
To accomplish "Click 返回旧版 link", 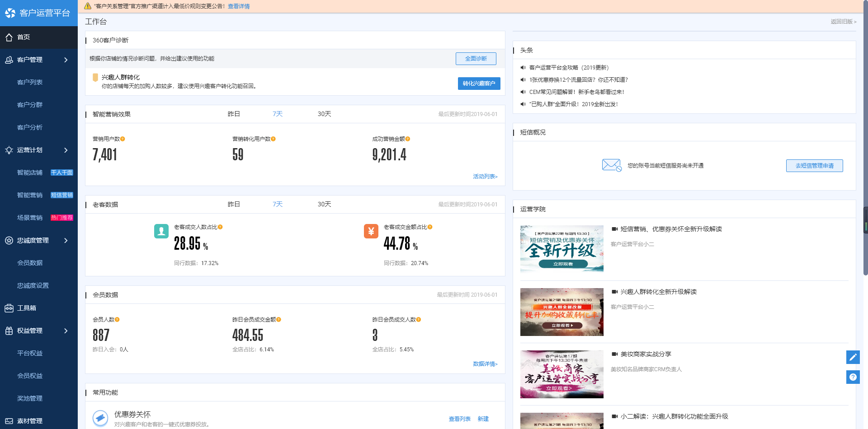I will [843, 22].
